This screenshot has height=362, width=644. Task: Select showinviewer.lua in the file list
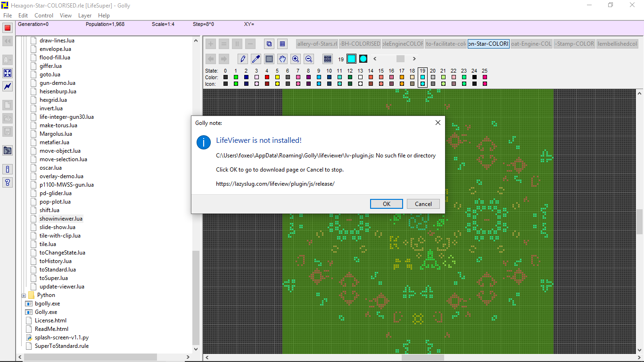click(x=61, y=219)
